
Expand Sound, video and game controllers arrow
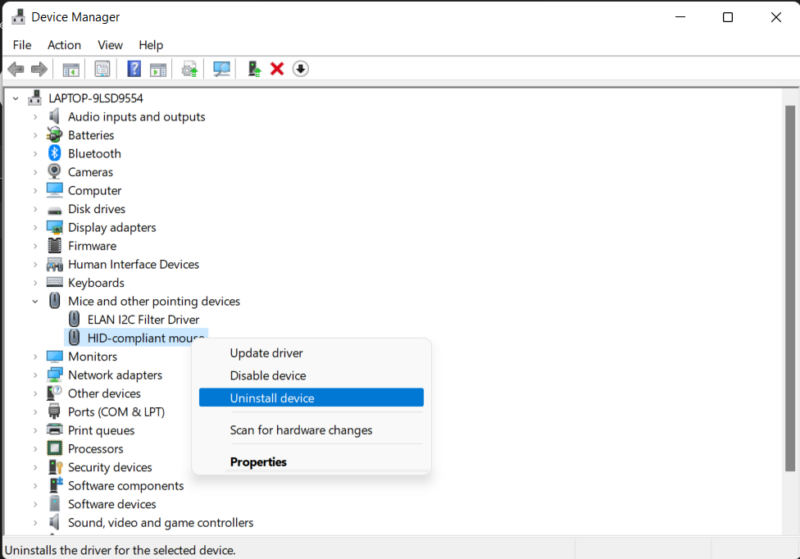pyautogui.click(x=35, y=522)
